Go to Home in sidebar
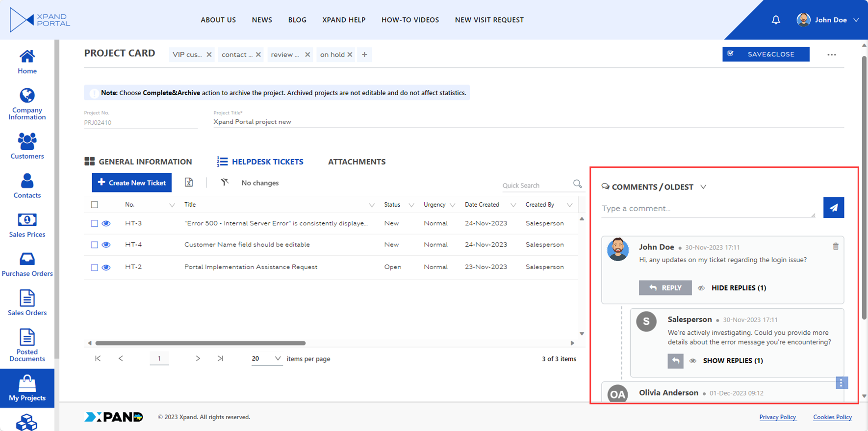The height and width of the screenshot is (431, 868). pos(27,62)
